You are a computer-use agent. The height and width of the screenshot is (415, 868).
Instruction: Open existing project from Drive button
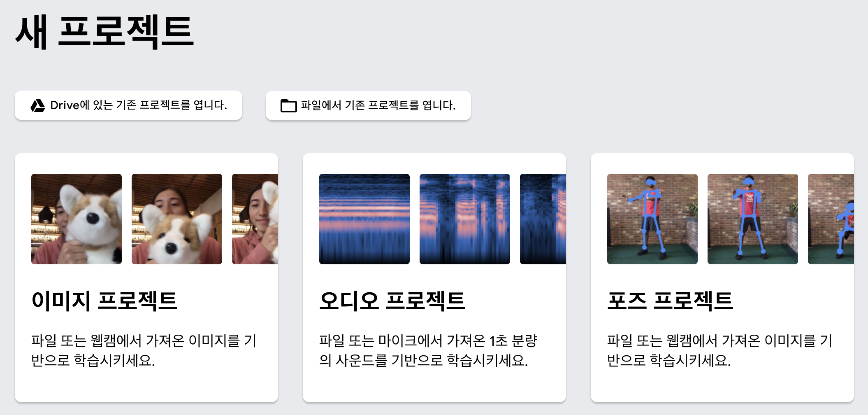[128, 105]
